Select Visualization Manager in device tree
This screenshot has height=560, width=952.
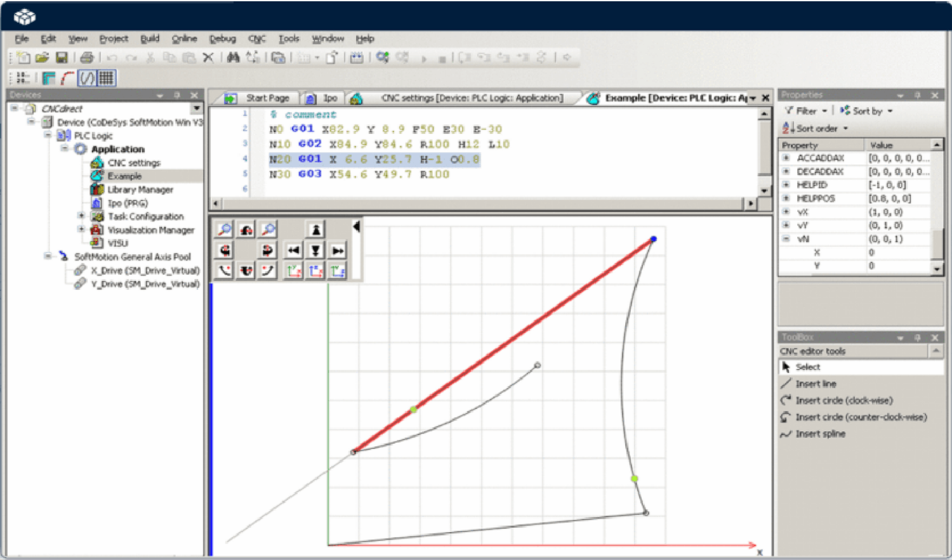[x=150, y=230]
